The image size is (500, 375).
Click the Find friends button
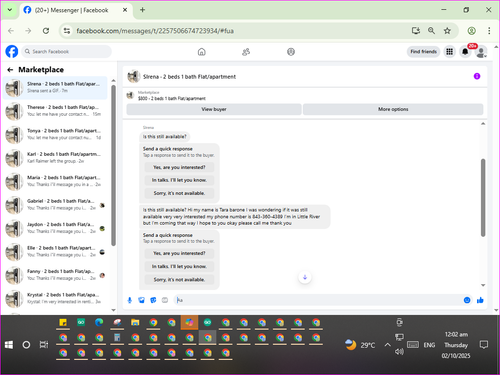point(423,52)
